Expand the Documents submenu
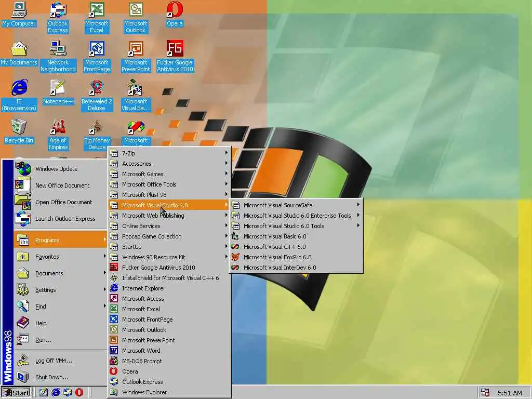Image resolution: width=532 pixels, height=399 pixels. [x=60, y=273]
